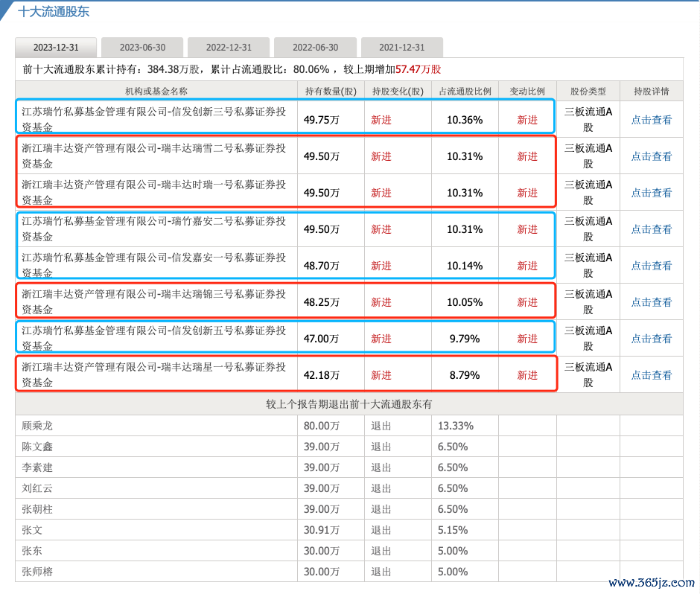The width and height of the screenshot is (700, 594).
Task: Select exited shareholder 张东
Action: point(32,551)
